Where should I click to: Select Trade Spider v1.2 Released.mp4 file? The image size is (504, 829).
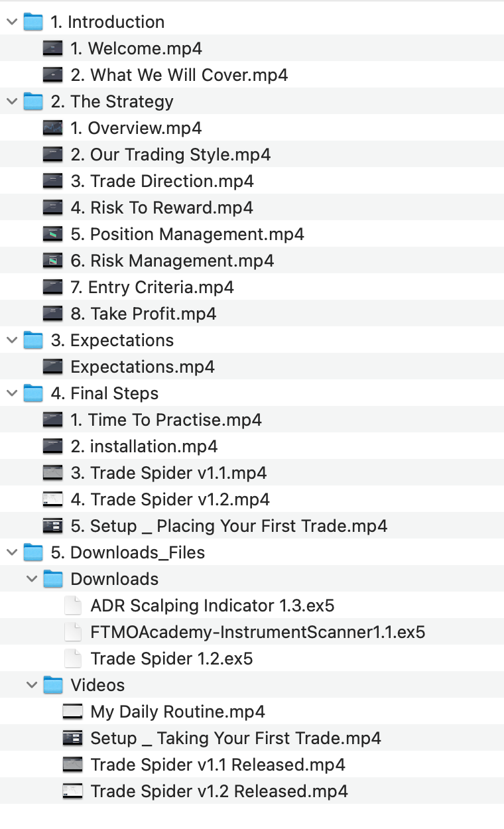point(219,791)
